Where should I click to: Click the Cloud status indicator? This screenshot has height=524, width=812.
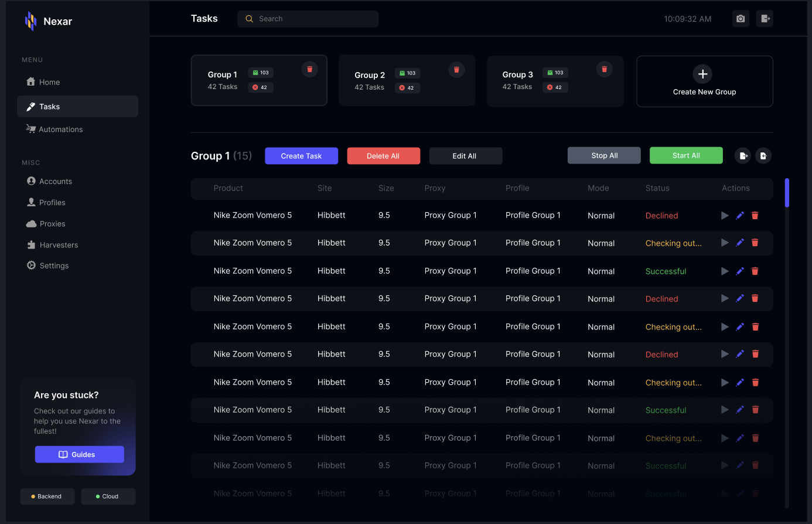(108, 496)
